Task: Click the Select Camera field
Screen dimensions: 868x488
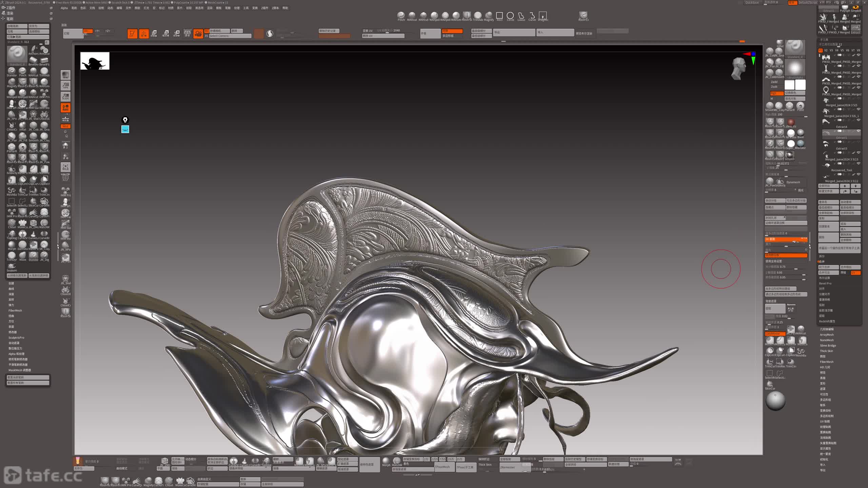Action: click(230, 36)
